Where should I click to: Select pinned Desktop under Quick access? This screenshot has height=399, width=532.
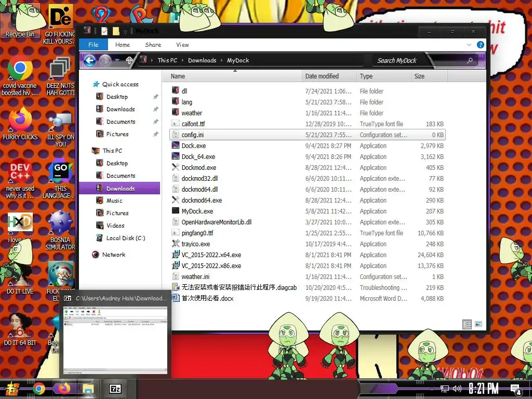pyautogui.click(x=117, y=97)
